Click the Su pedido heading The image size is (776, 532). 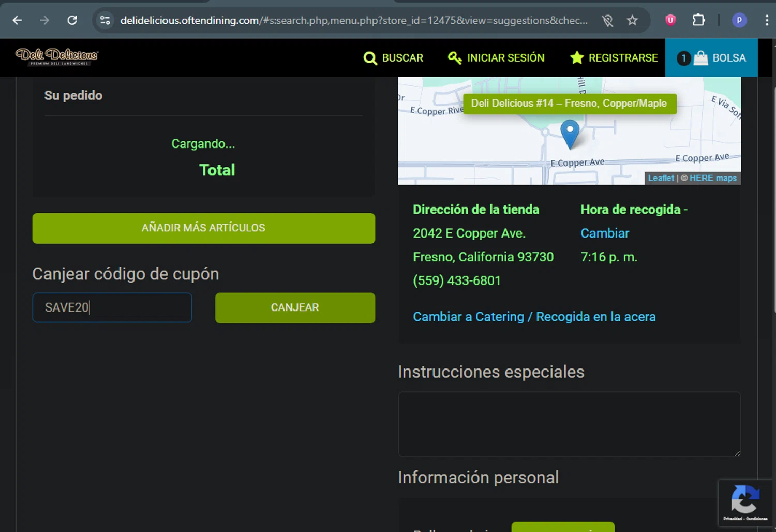click(x=73, y=95)
